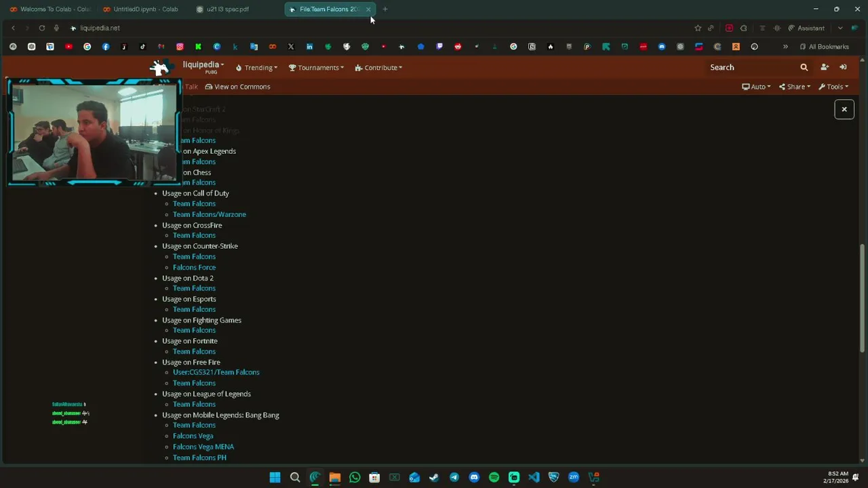The image size is (868, 488).
Task: Open the TikTok bookmark icon
Action: (x=142, y=47)
